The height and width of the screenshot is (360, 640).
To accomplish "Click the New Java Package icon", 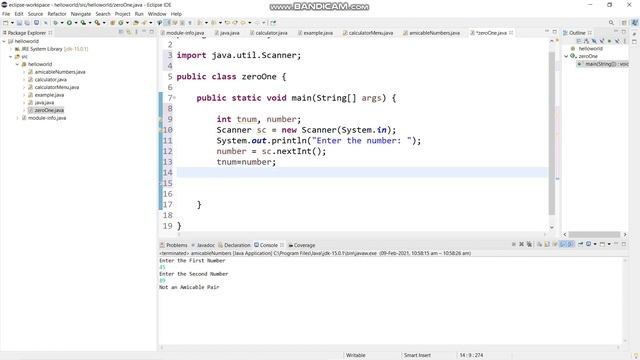I will pyautogui.click(x=113, y=23).
